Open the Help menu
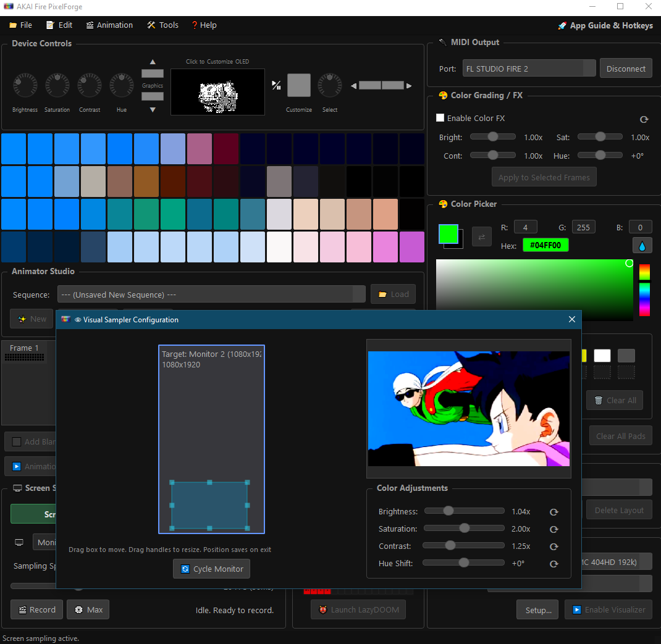 point(204,25)
